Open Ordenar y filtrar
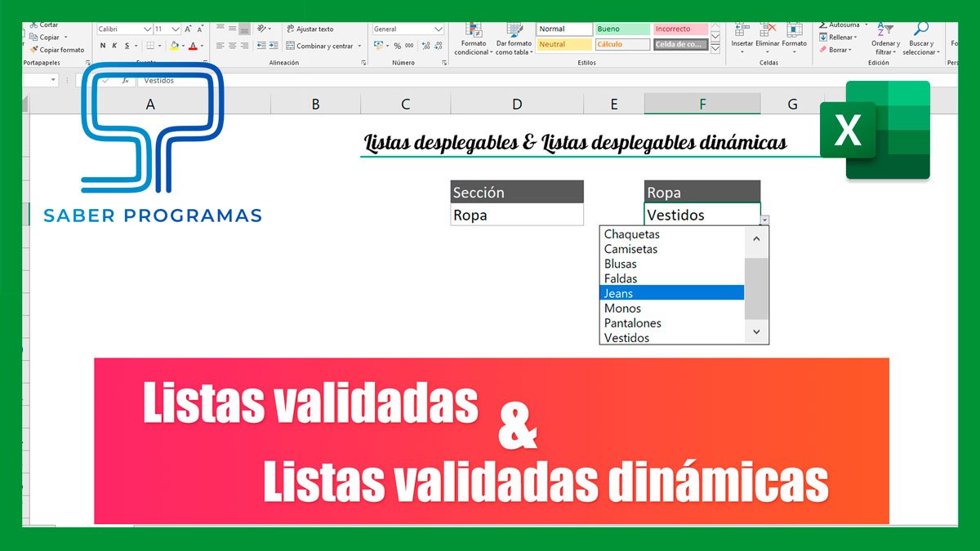Screen dimensions: 980x551 [x=885, y=38]
